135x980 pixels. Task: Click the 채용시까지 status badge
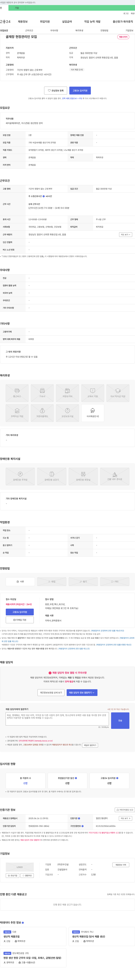123,37
